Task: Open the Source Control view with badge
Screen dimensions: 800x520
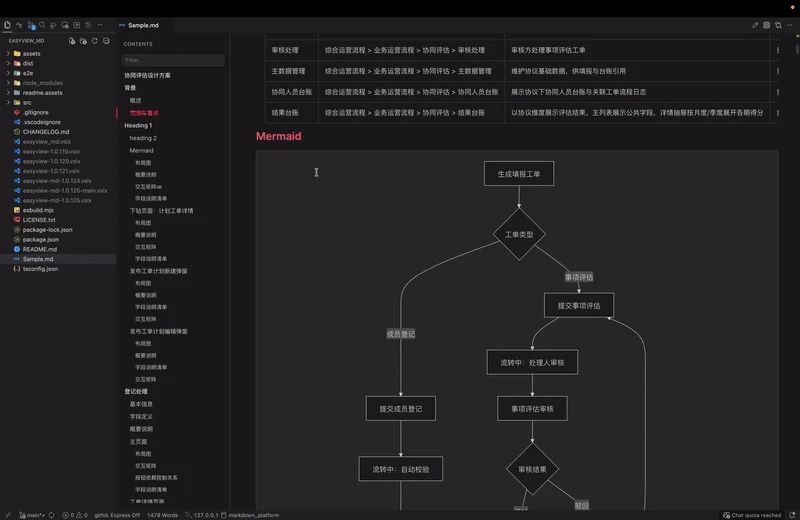Action: pyautogui.click(x=31, y=25)
